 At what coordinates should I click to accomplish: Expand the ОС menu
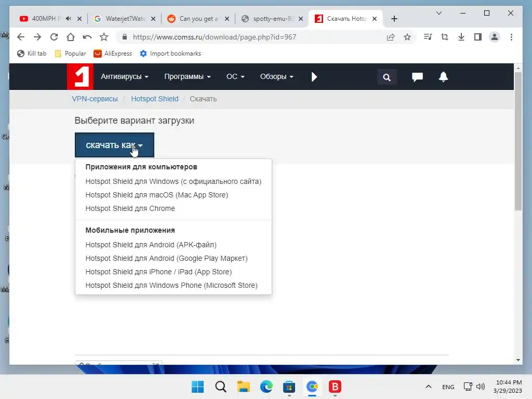[235, 77]
